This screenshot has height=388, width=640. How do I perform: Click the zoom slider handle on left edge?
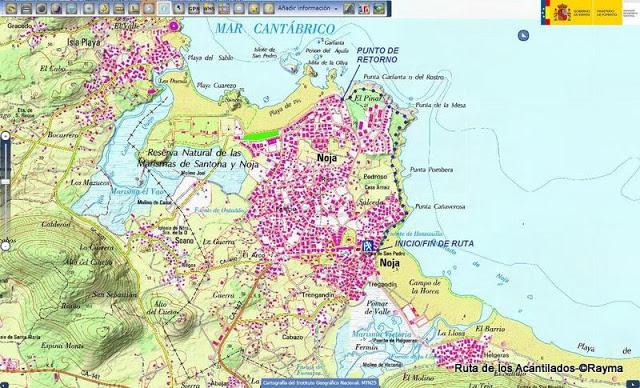(5, 182)
